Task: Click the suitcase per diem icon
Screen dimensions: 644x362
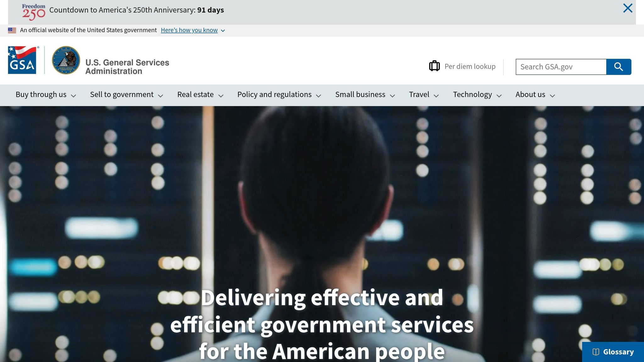Action: click(434, 66)
